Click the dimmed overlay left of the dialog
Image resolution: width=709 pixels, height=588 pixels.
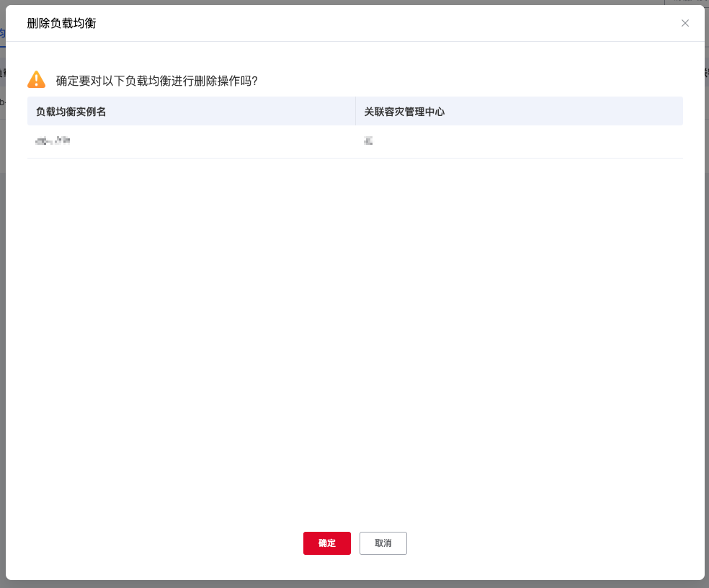coord(2,288)
